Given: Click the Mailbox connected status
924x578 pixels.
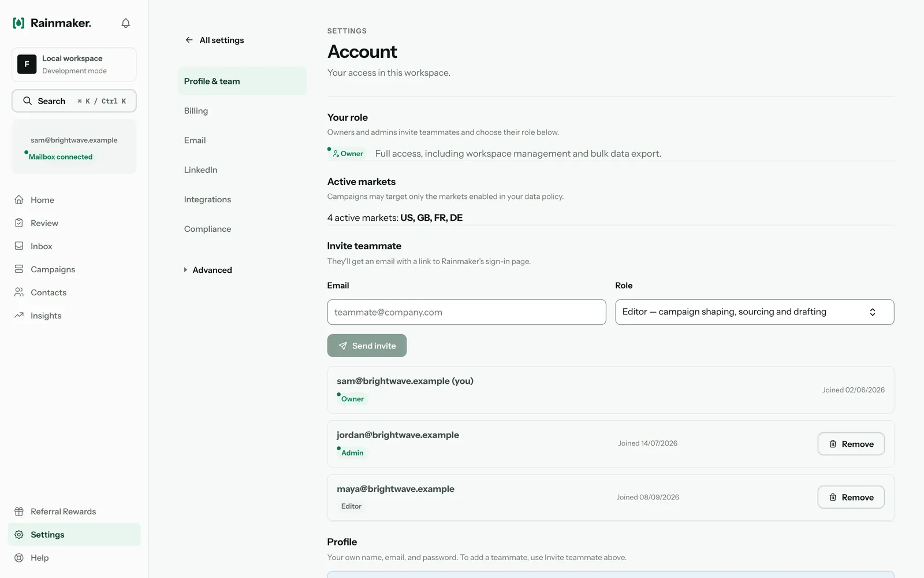Looking at the screenshot, I should 59,157.
